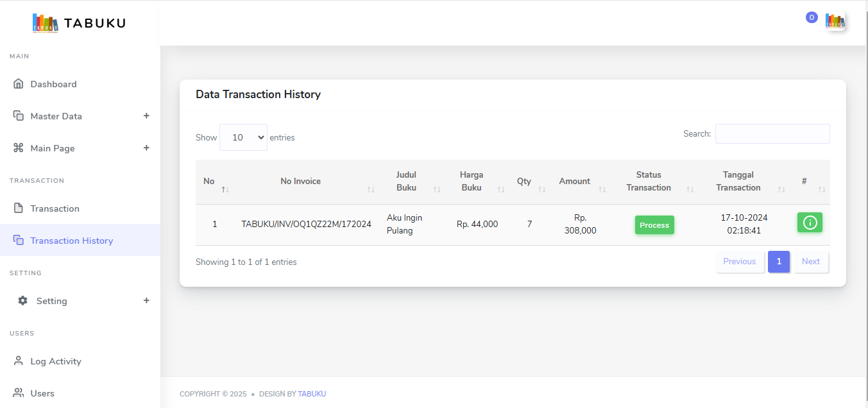
Task: Focus the Search input field
Action: [x=772, y=134]
